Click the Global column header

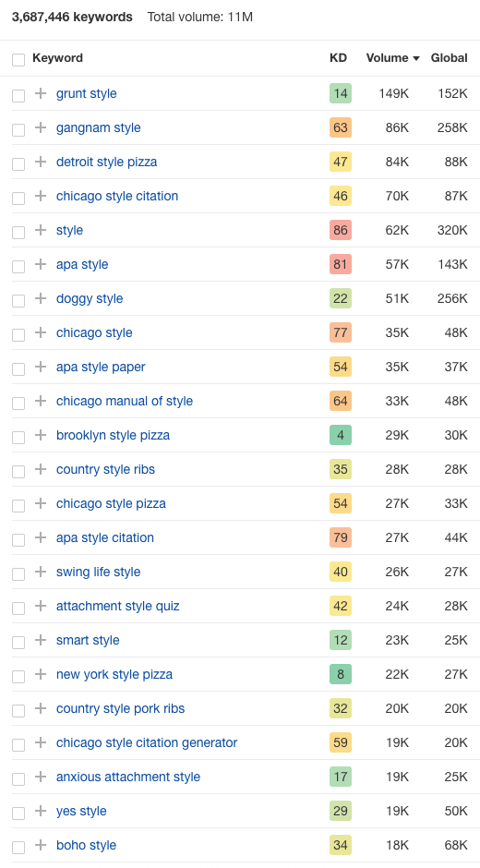[449, 58]
